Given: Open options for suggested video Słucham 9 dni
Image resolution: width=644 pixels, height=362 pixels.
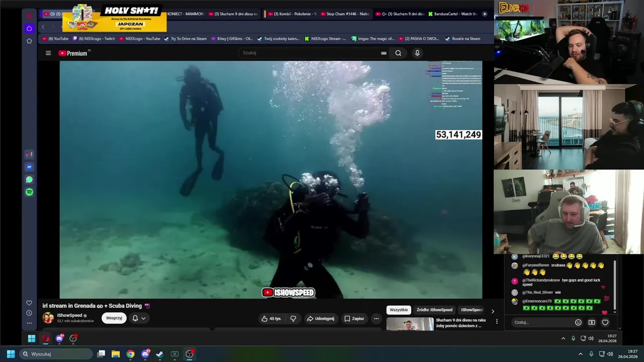Looking at the screenshot, I should coord(497,321).
